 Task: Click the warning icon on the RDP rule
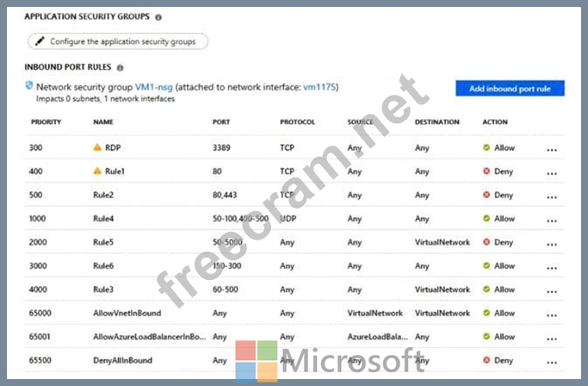97,147
